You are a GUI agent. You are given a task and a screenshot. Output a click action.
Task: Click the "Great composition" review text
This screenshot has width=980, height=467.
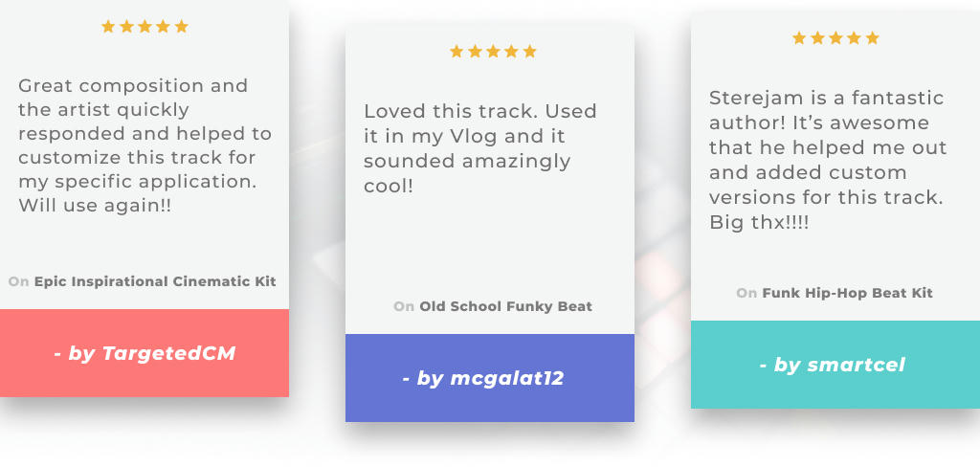click(x=145, y=145)
